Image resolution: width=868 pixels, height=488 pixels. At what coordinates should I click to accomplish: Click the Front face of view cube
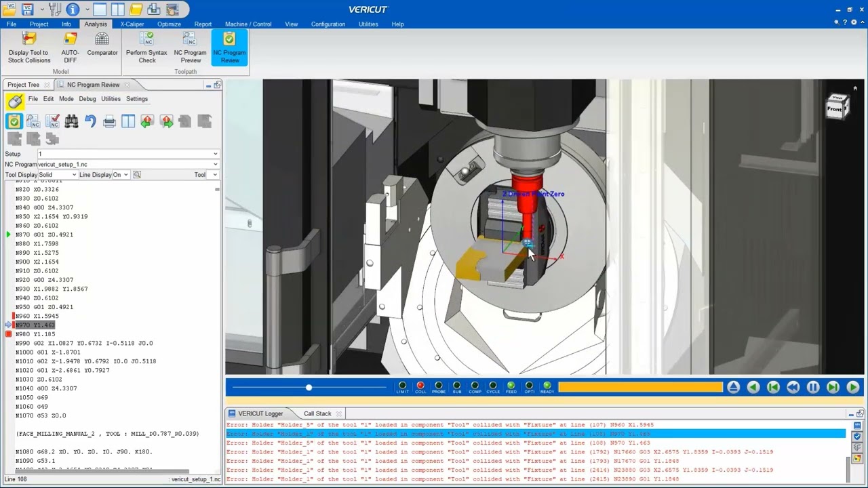click(x=834, y=109)
